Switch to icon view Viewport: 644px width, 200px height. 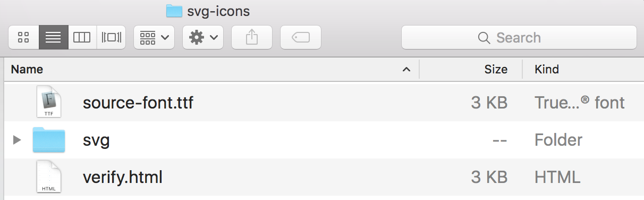pos(23,37)
